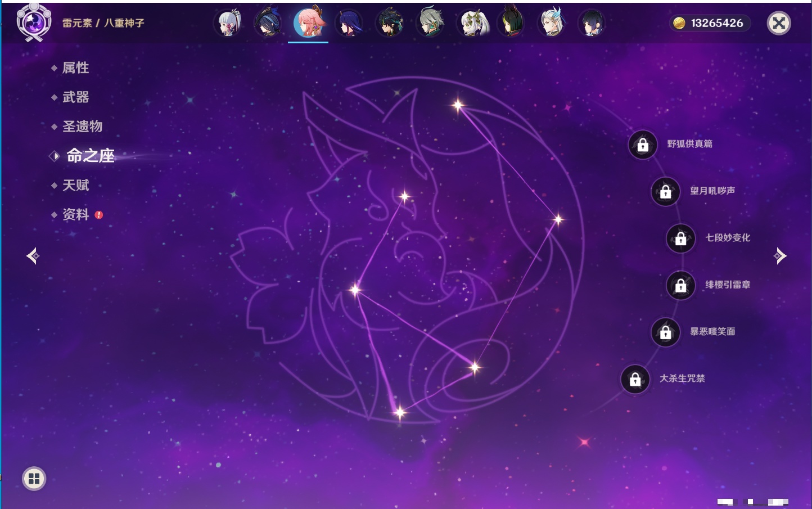Viewport: 812px width, 509px height.
Task: Open the 资料 profile menu
Action: (x=75, y=214)
